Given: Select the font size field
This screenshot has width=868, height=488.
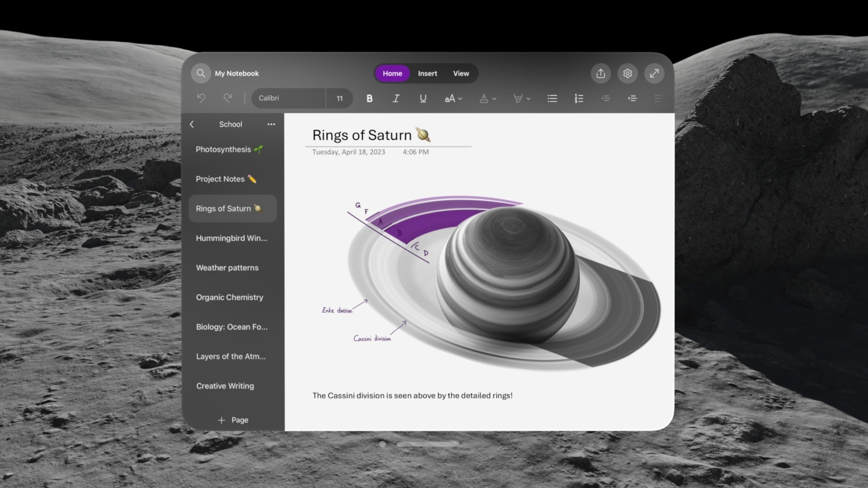Looking at the screenshot, I should [340, 98].
